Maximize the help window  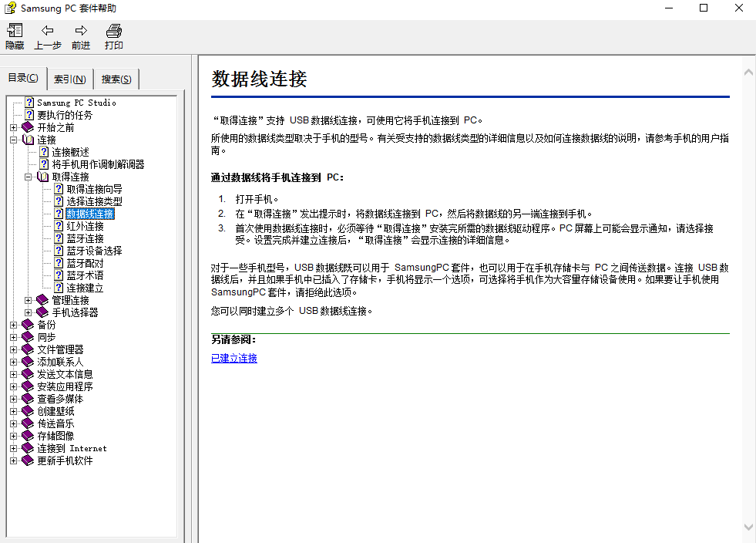coord(704,8)
